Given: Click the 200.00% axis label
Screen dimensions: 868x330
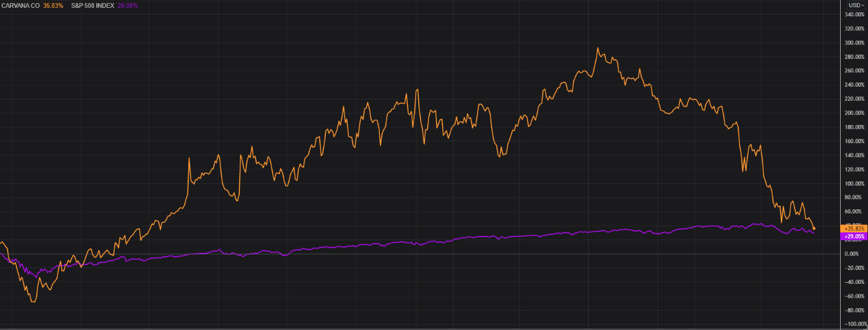Looking at the screenshot, I should [x=855, y=113].
